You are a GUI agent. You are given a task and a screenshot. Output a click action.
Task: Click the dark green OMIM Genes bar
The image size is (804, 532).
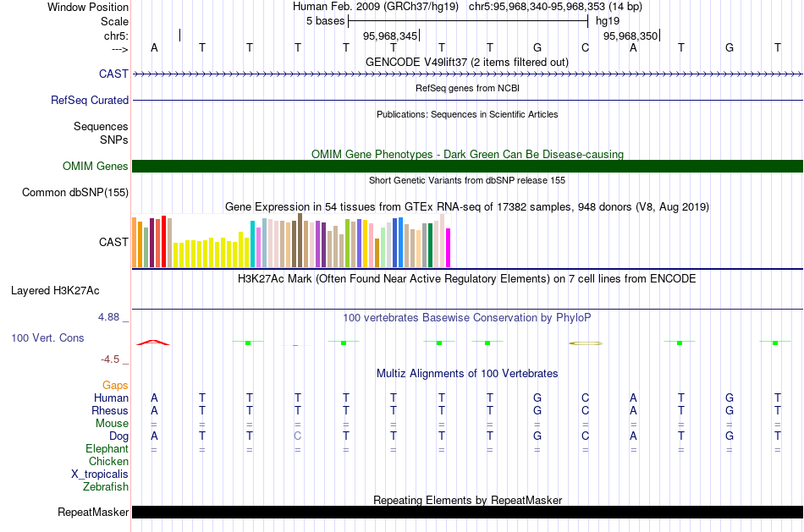[x=467, y=166]
